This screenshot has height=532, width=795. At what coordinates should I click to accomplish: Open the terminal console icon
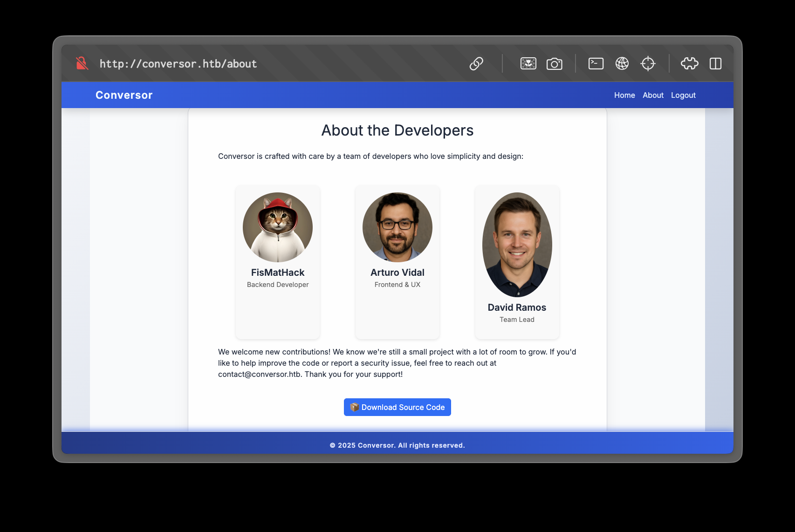point(596,63)
